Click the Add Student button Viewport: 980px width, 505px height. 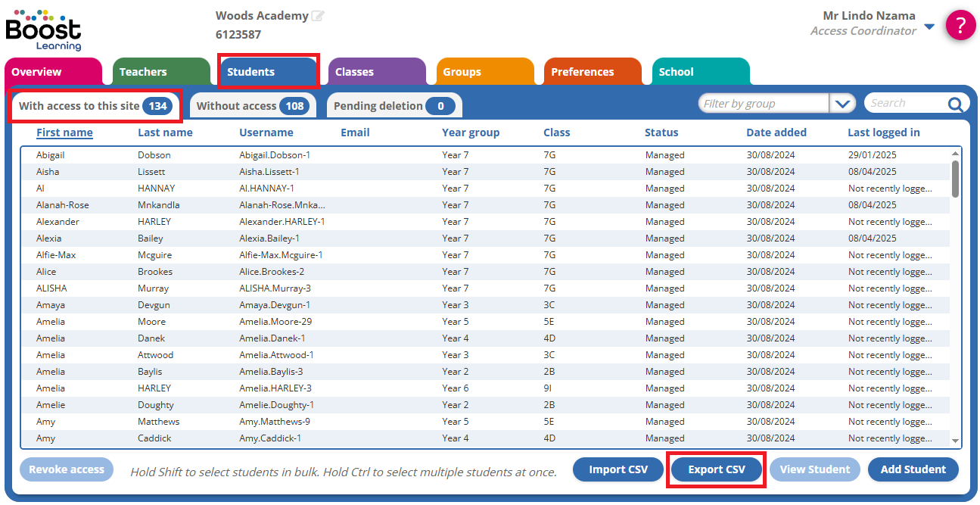coord(913,469)
